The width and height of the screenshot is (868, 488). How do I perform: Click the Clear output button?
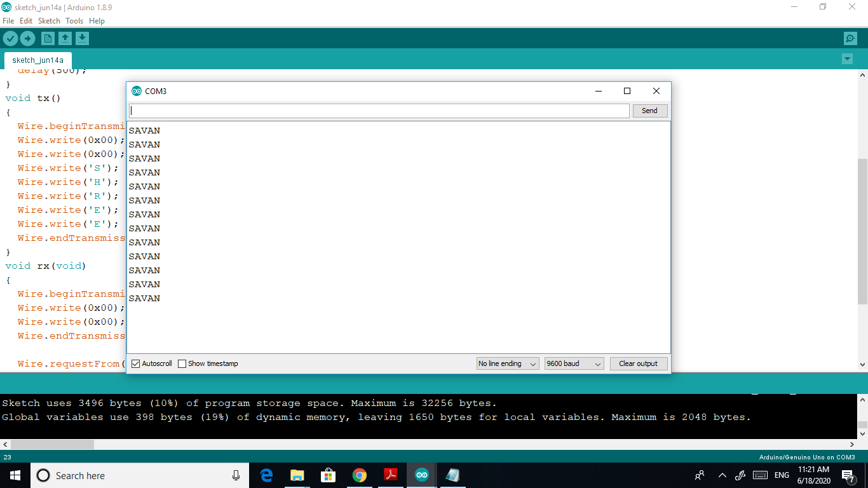639,363
